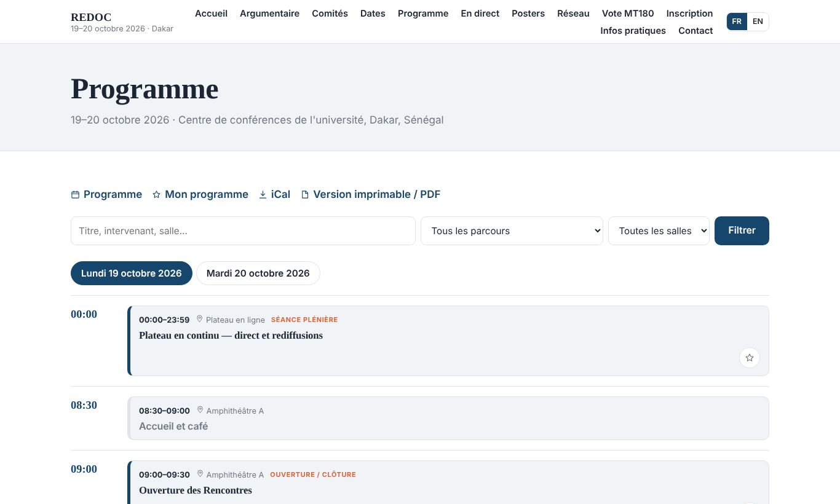Open the Réseau menu item

point(573,14)
